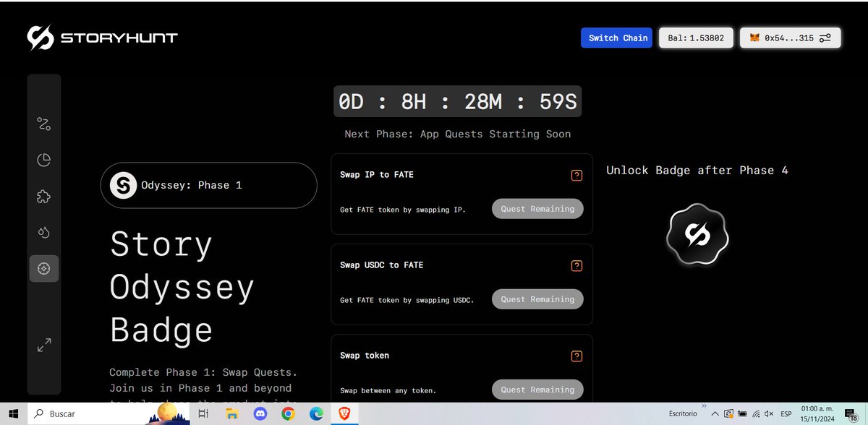Click Quest Remaining for Swap IP to FATE
This screenshot has height=425, width=868.
tap(537, 209)
